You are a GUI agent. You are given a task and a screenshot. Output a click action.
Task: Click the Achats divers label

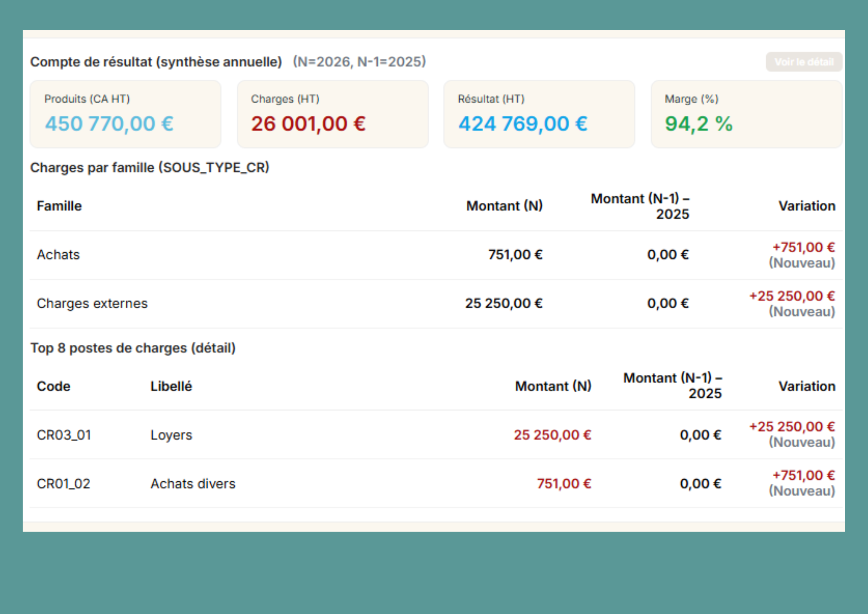coord(193,484)
